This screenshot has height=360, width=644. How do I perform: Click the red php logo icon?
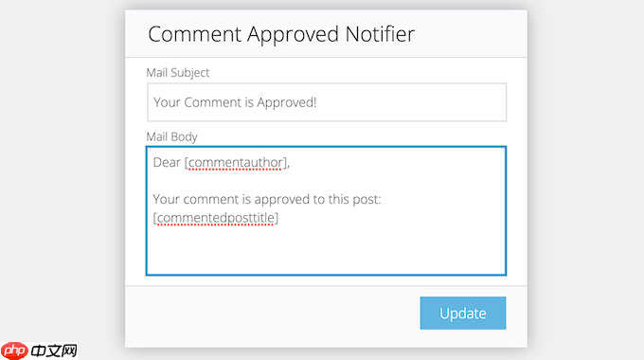coord(14,351)
